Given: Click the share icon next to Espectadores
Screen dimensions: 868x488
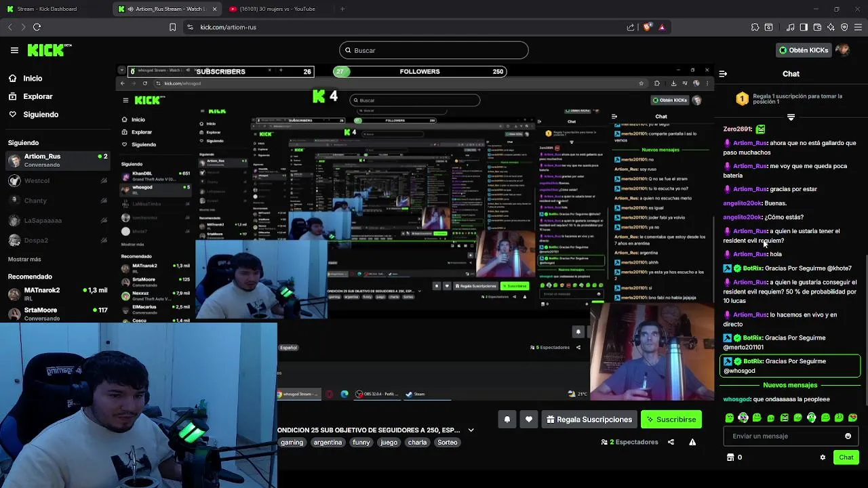Looking at the screenshot, I should (671, 442).
